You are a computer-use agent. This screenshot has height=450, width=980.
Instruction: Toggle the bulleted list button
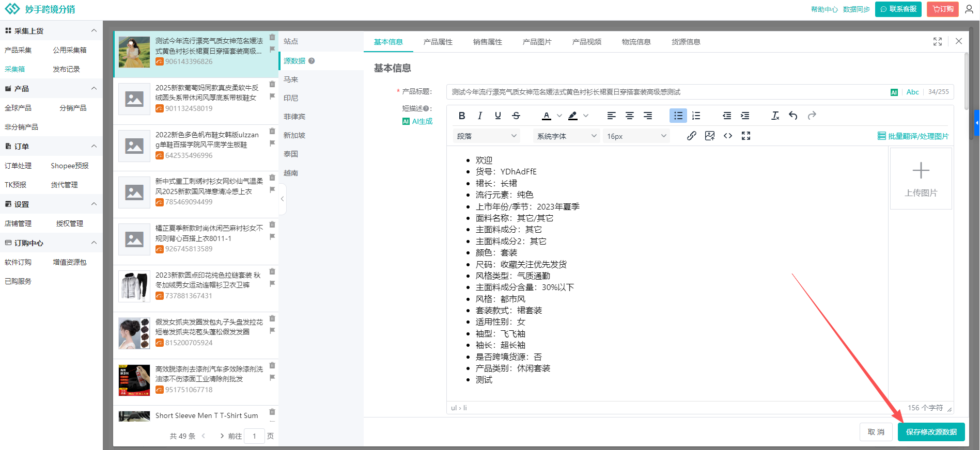point(678,116)
